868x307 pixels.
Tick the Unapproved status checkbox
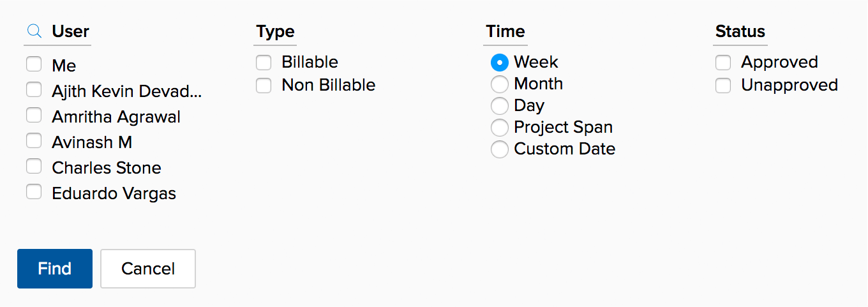723,86
